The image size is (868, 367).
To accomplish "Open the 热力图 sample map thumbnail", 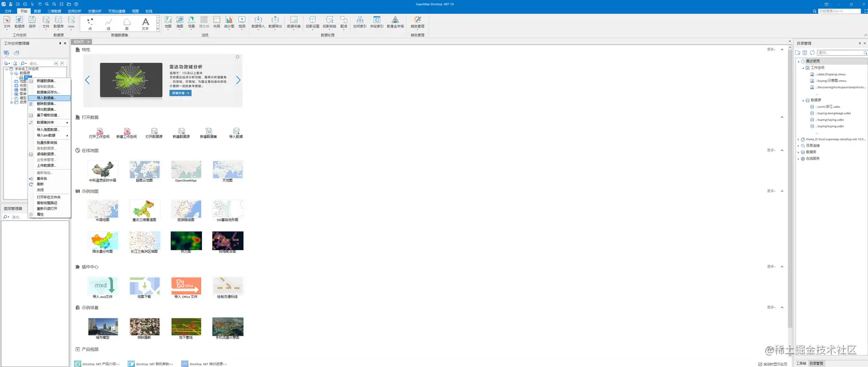I will 186,242.
